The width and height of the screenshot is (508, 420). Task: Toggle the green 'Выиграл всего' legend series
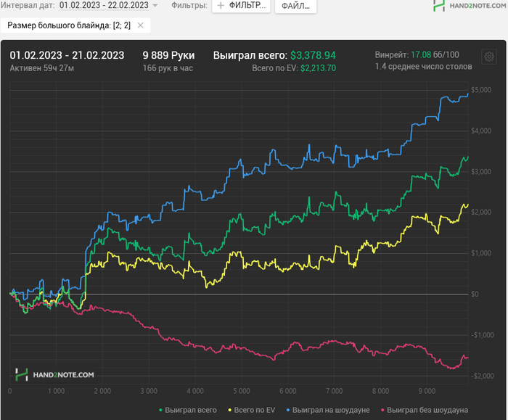(187, 410)
